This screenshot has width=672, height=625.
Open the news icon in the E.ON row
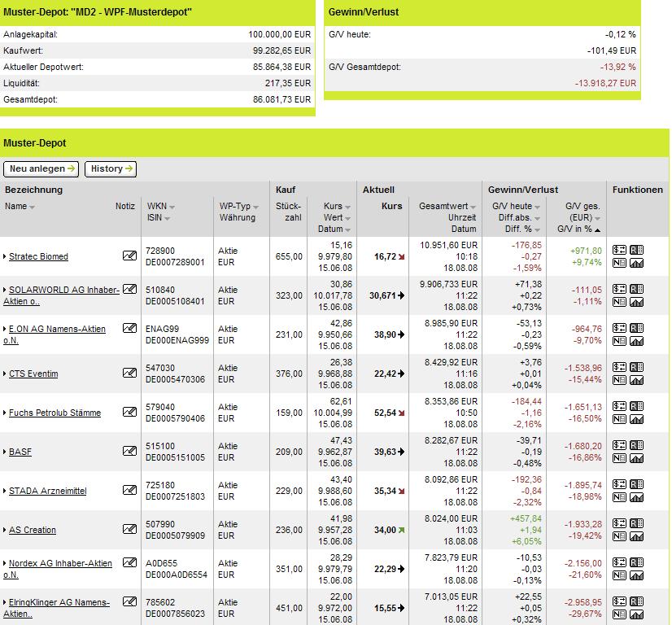point(619,341)
